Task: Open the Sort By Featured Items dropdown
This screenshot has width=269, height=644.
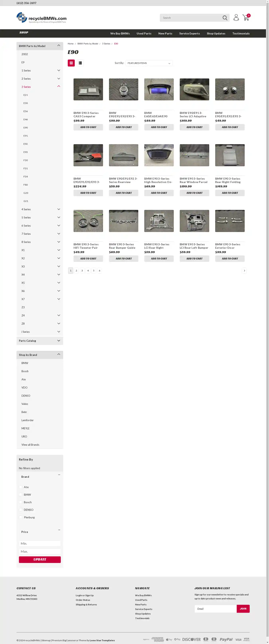Action: pos(149,63)
